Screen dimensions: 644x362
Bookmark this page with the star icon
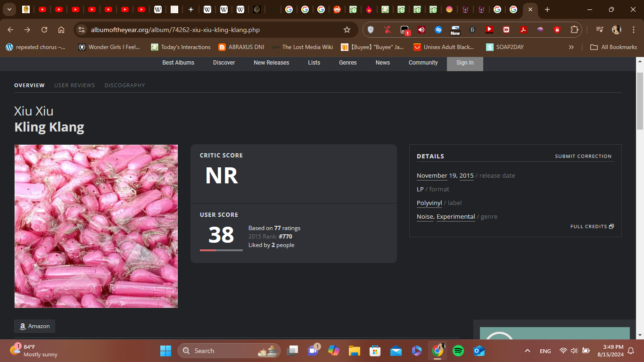[x=347, y=30]
